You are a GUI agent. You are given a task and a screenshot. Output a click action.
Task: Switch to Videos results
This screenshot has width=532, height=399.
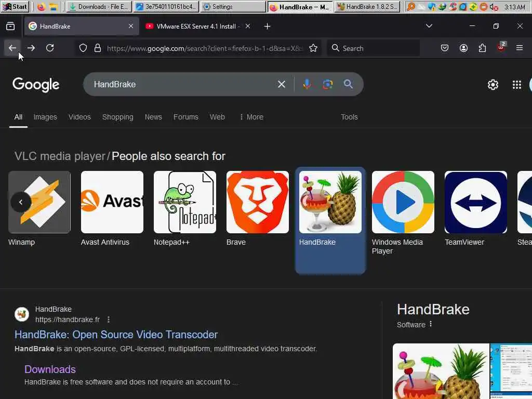tap(79, 117)
